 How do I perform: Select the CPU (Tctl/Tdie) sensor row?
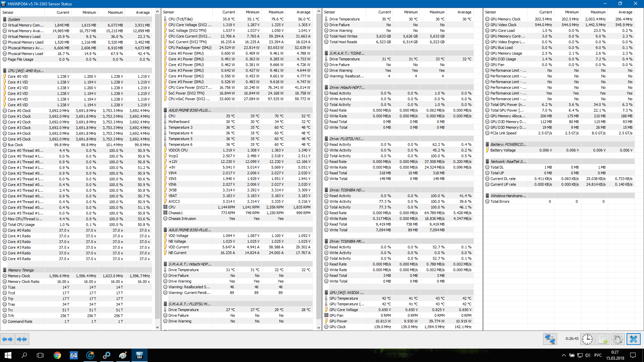(x=180, y=19)
